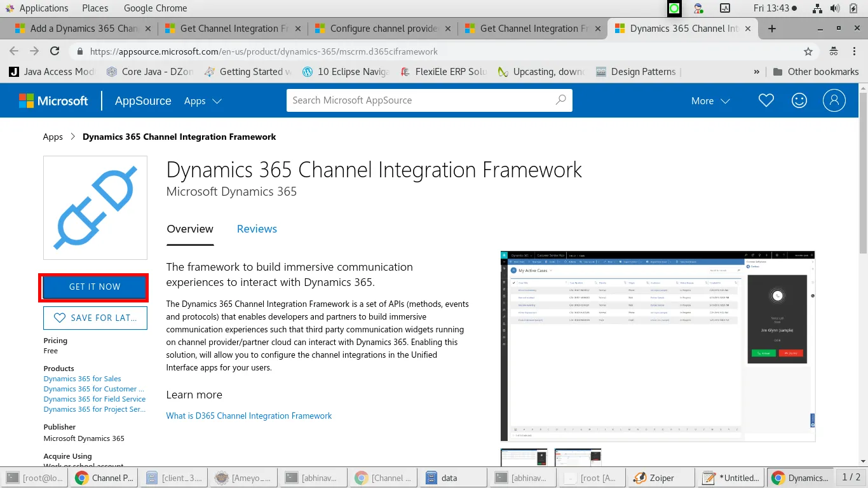The height and width of the screenshot is (488, 868).
Task: Show hidden bookmarks with the chevron
Action: 757,72
